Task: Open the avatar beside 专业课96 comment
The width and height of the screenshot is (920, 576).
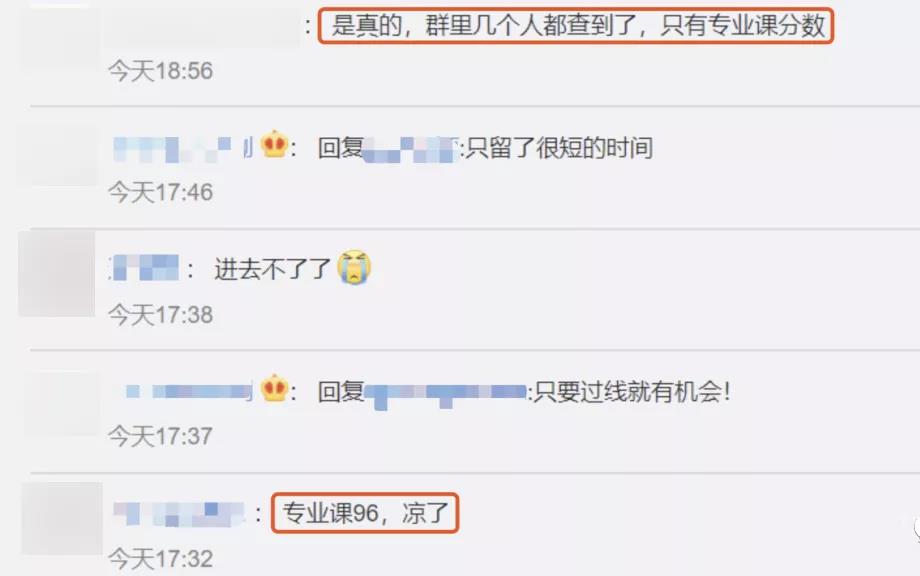Action: (x=62, y=519)
